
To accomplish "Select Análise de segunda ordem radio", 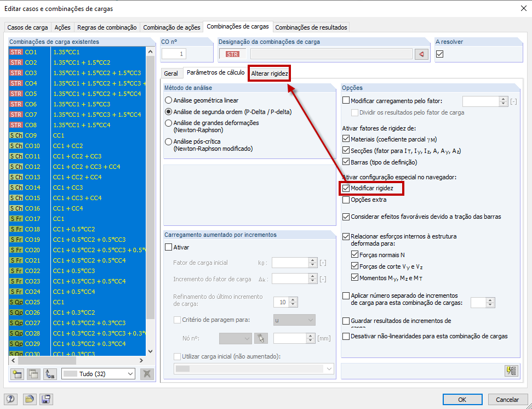I will (168, 112).
